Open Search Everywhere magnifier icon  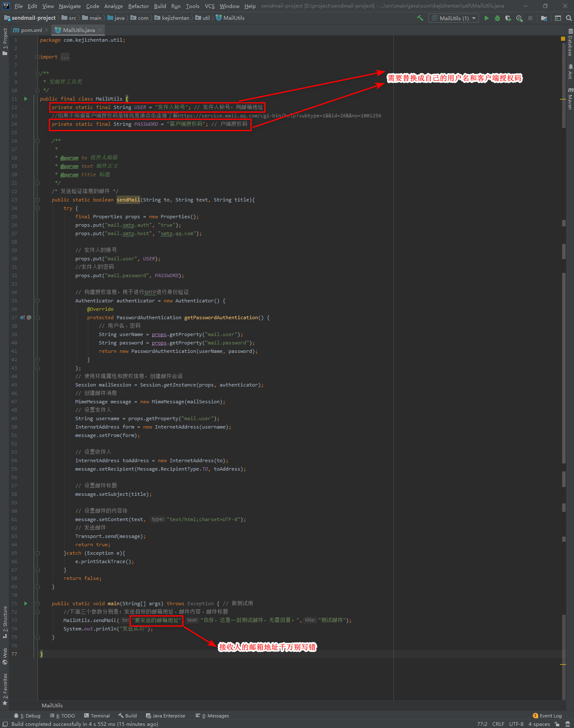[x=569, y=18]
